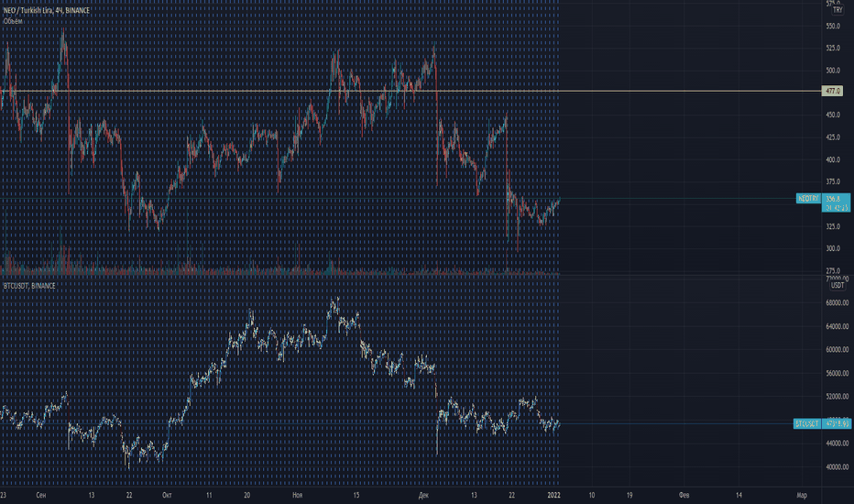
Task: Click the 60000.00 price scale label
Action: coord(838,350)
